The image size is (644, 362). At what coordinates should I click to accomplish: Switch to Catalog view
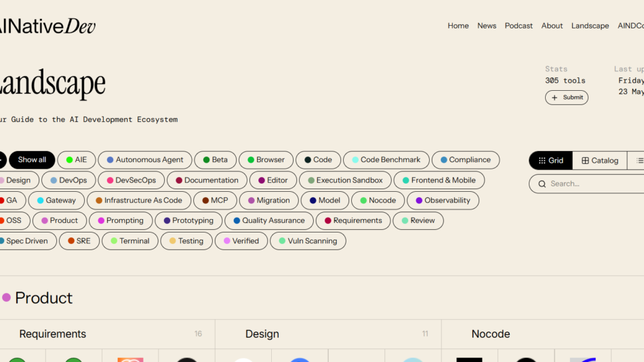coord(600,161)
